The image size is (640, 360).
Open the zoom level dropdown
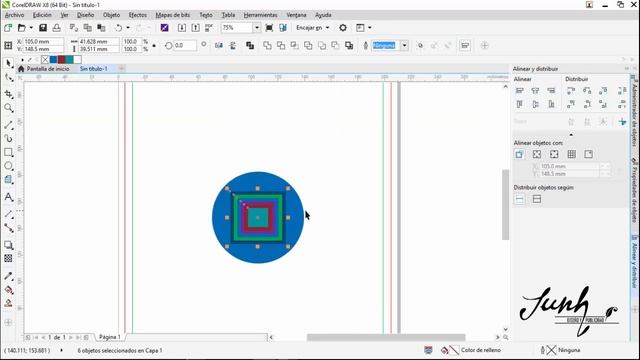[257, 28]
